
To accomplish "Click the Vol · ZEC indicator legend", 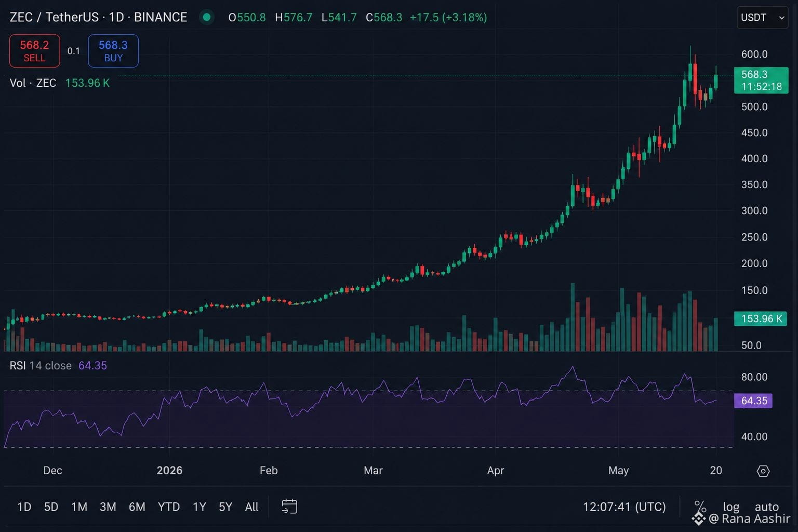I will 33,83.
